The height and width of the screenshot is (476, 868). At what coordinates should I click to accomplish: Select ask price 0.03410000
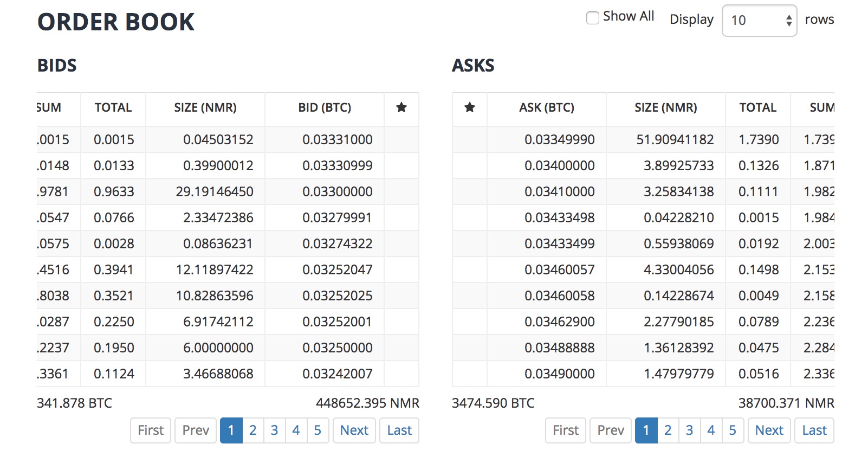tap(560, 192)
